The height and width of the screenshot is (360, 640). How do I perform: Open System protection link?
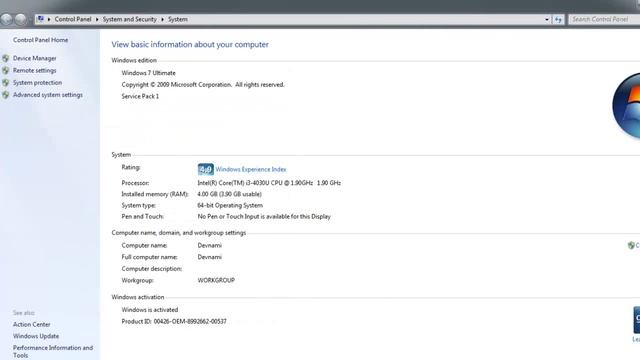click(38, 83)
